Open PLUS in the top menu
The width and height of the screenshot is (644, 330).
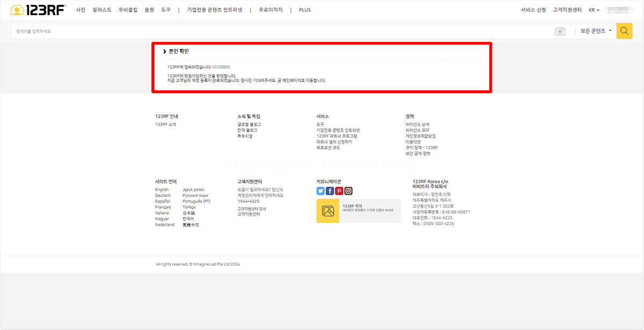coord(305,10)
